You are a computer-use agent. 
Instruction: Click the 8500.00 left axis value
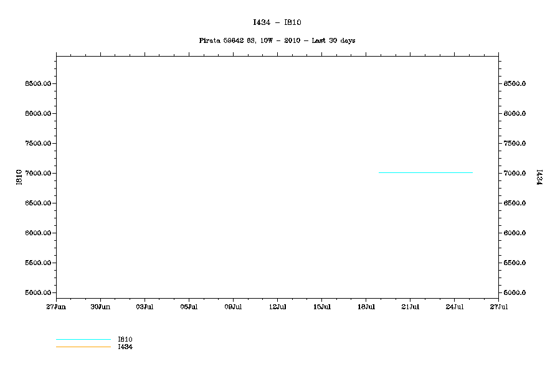pos(38,84)
